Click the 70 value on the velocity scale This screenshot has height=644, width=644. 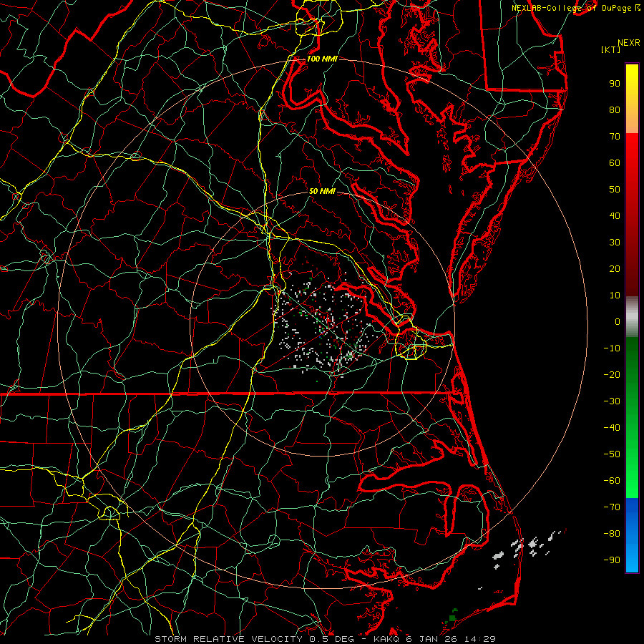point(615,137)
